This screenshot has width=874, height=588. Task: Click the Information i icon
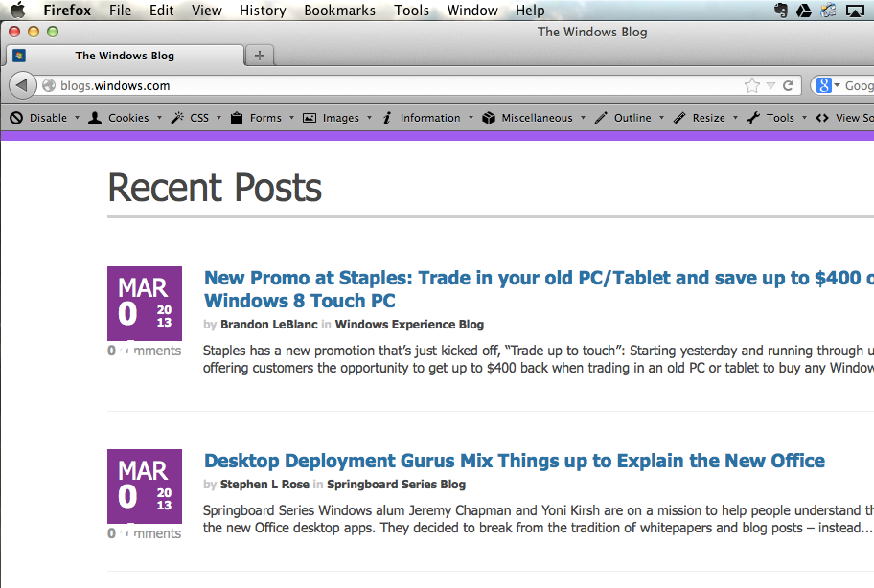387,118
